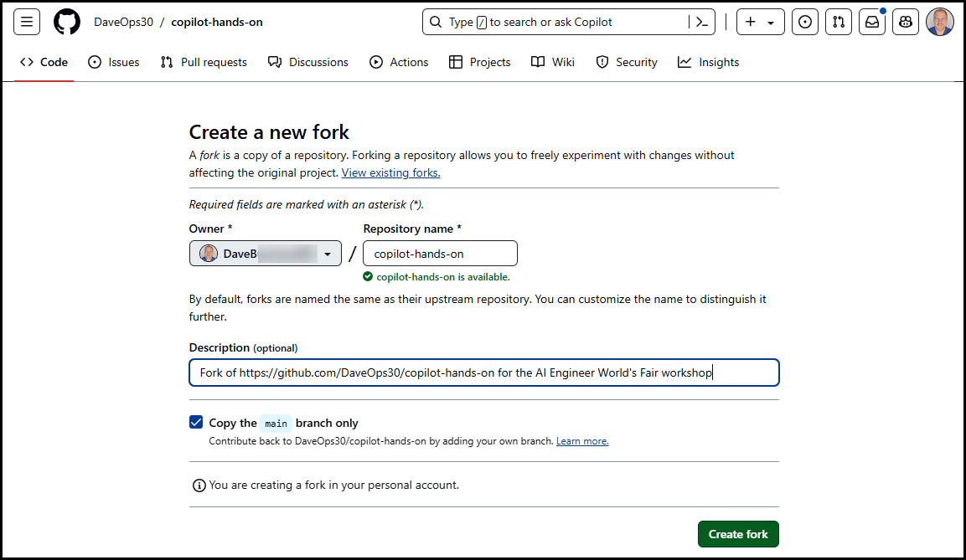Click the info icon beside personal account note
This screenshot has width=966, height=560.
click(199, 486)
